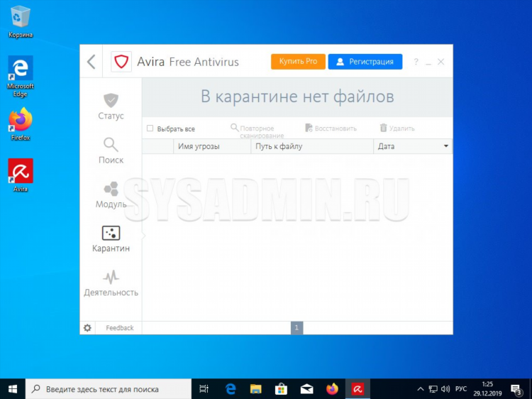Select the Avira desktop shortcut
This screenshot has height=399, width=532.
tap(21, 175)
